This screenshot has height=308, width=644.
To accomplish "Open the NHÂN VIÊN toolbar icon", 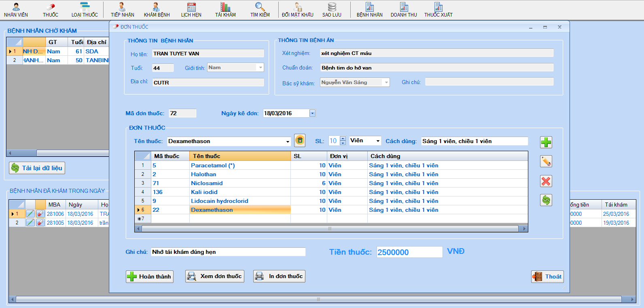I will click(x=16, y=10).
